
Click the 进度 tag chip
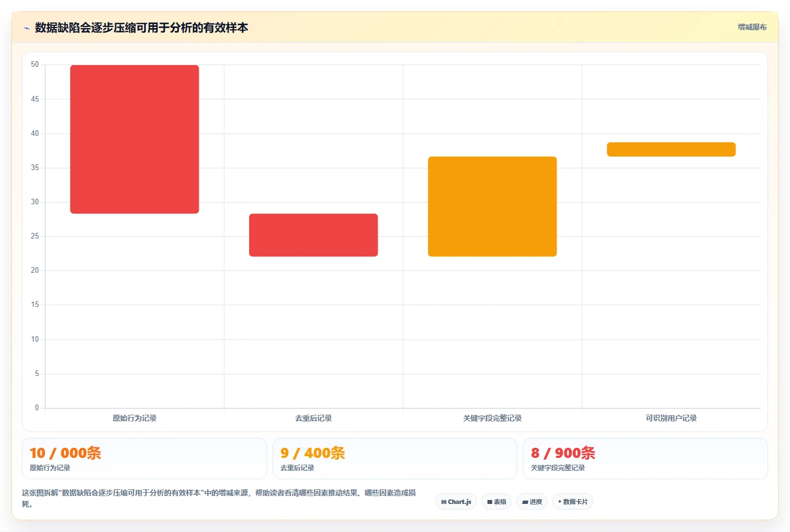[x=532, y=502]
